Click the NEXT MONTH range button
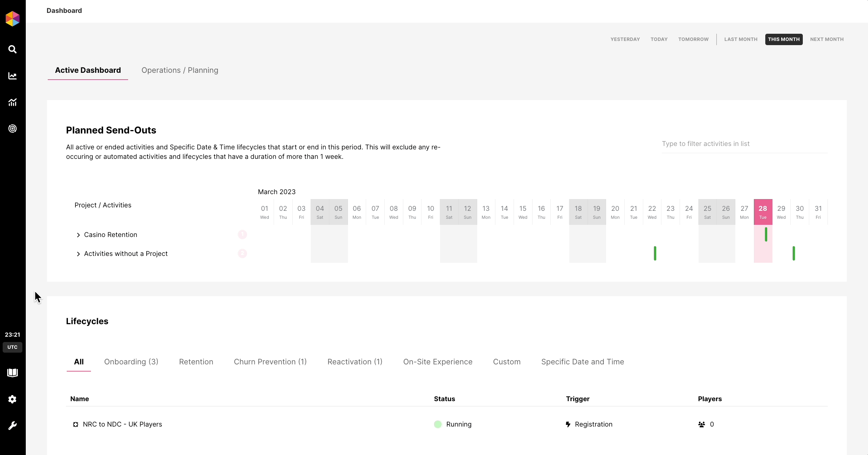 point(827,39)
